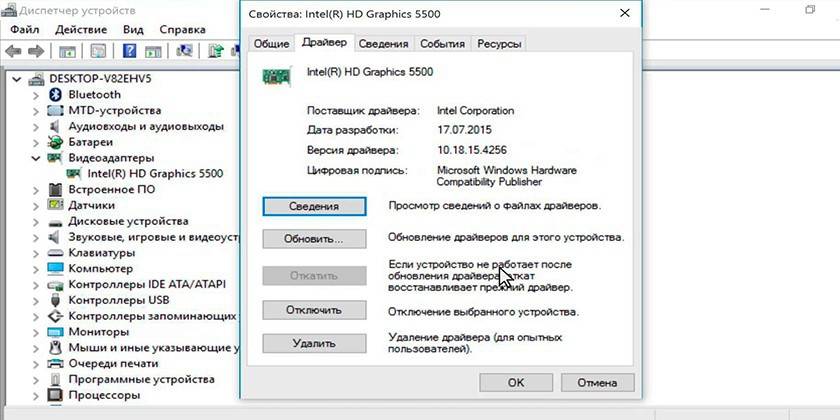The image size is (840, 420).
Task: Open the Вид menu
Action: (133, 29)
